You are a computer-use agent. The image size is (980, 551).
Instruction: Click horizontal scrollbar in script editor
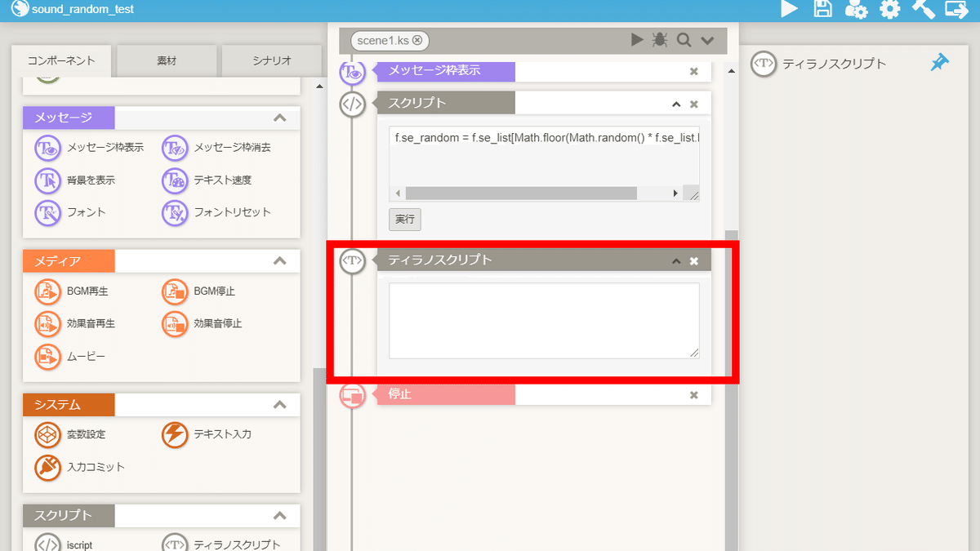click(x=520, y=193)
